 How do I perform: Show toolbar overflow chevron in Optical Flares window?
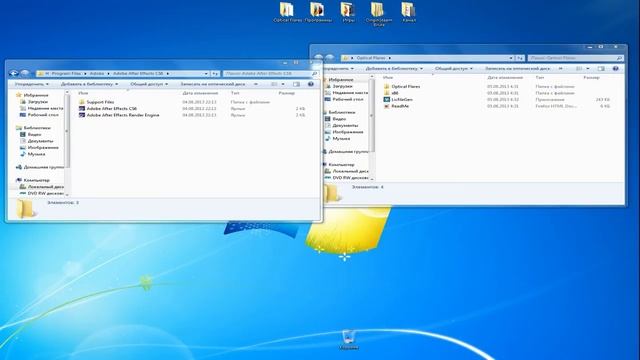click(560, 69)
